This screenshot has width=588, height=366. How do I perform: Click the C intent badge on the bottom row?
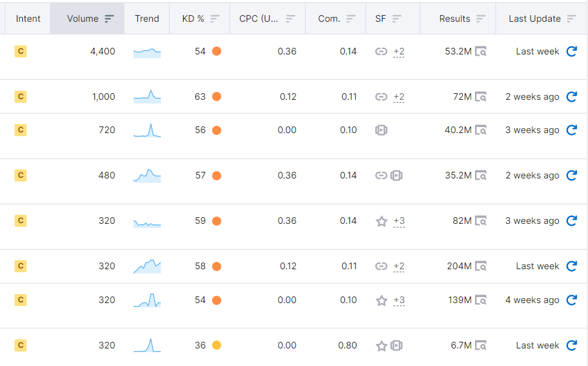[x=21, y=345]
